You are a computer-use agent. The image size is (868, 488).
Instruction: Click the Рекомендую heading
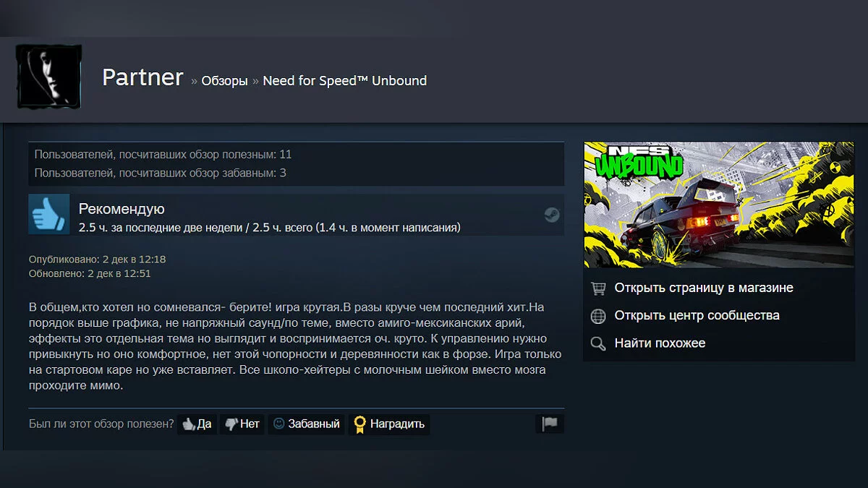122,209
